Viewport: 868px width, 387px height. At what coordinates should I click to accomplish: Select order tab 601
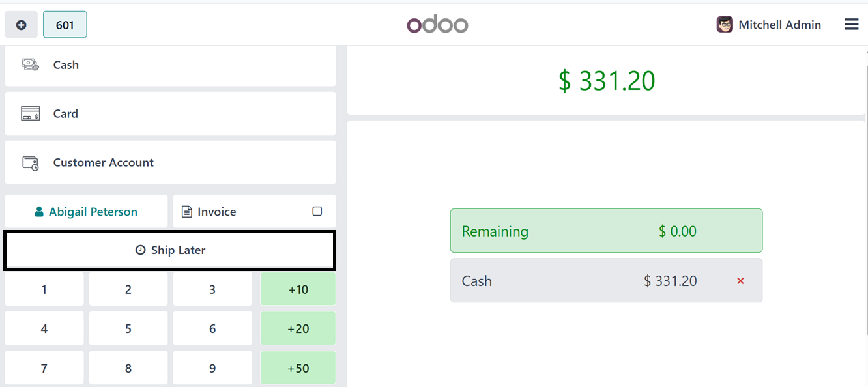pos(65,25)
